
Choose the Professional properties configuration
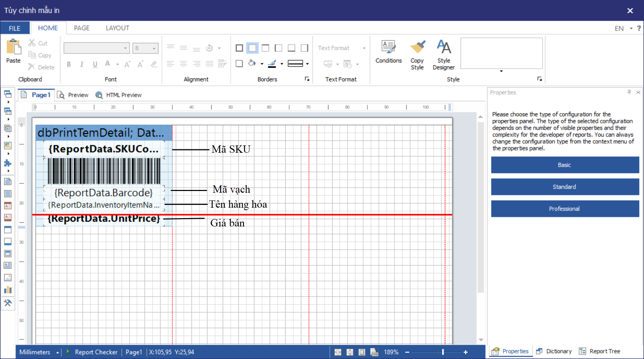coord(565,209)
